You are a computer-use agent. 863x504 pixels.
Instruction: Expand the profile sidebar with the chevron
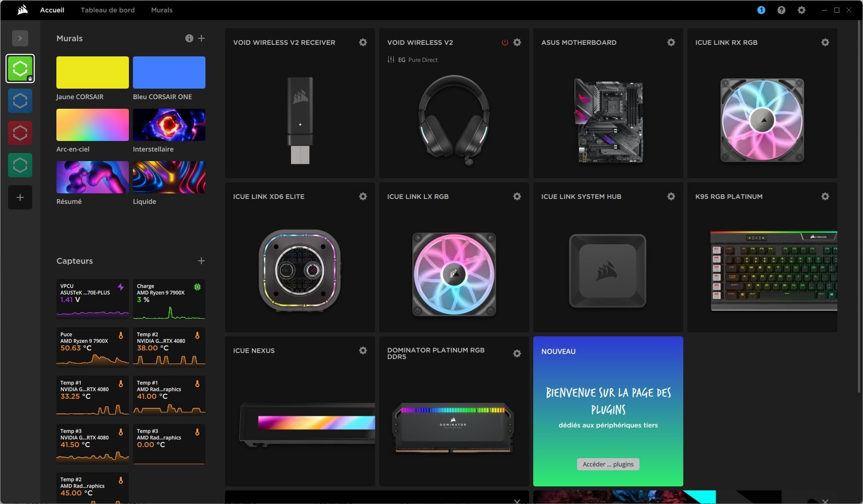(20, 38)
